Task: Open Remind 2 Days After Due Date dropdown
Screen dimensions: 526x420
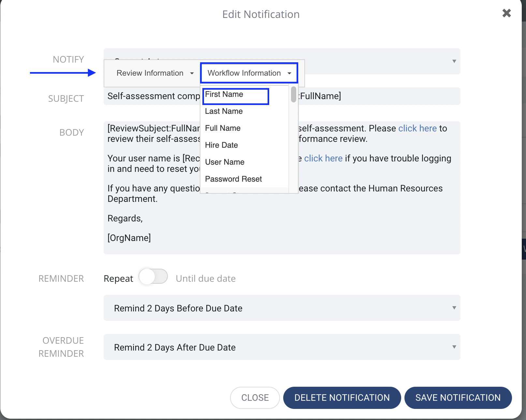Action: pos(282,347)
